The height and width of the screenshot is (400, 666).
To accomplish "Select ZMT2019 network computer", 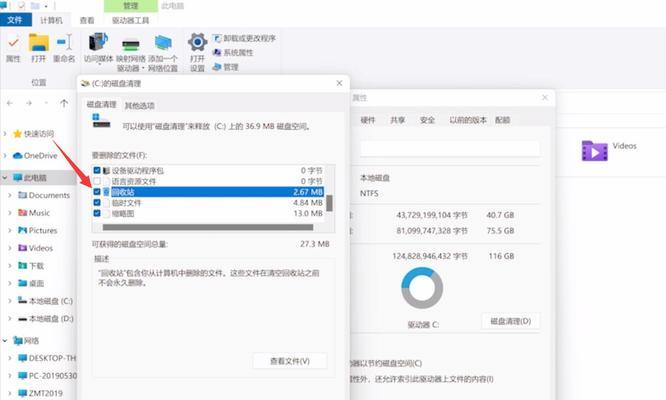I will click(x=40, y=393).
